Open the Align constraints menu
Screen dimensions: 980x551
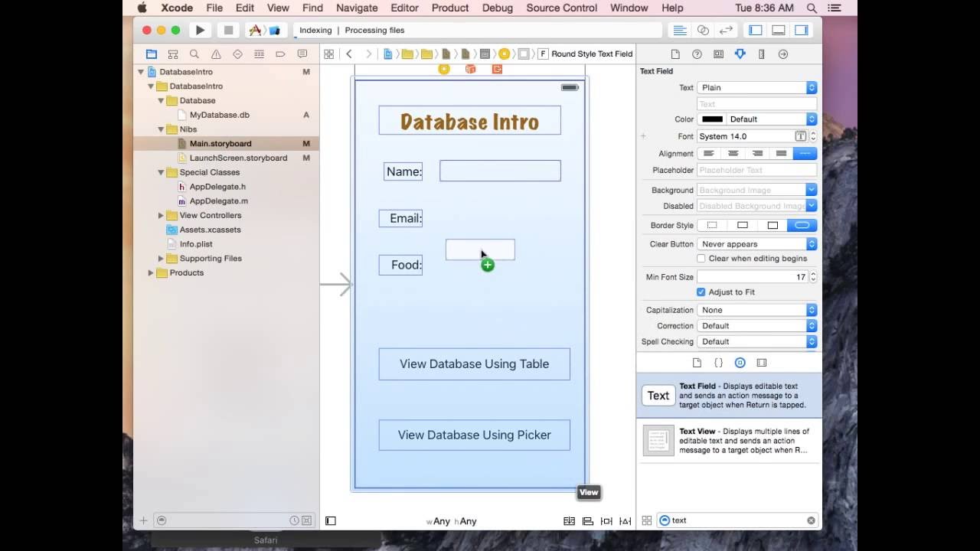587,521
